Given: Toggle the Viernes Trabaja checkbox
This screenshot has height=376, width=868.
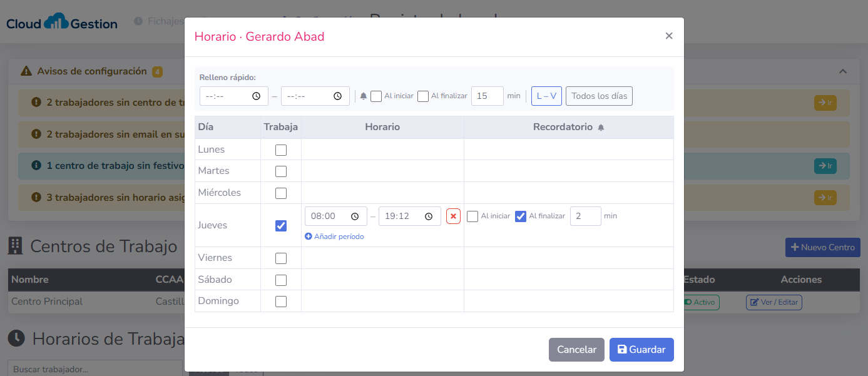Looking at the screenshot, I should coord(281,258).
